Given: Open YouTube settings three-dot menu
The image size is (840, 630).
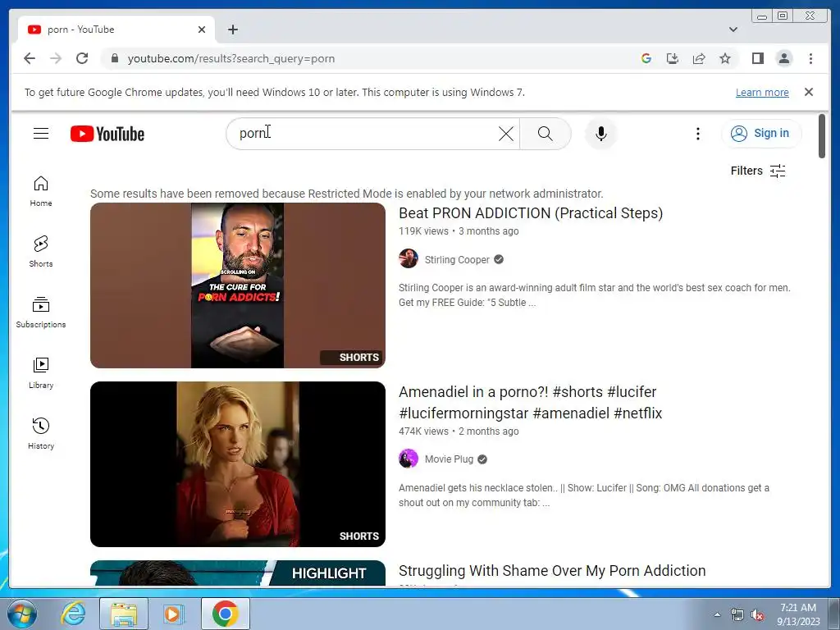Looking at the screenshot, I should [697, 134].
